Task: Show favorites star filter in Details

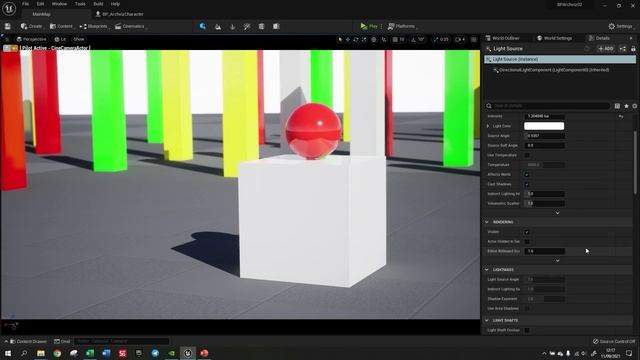Action: tap(626, 106)
